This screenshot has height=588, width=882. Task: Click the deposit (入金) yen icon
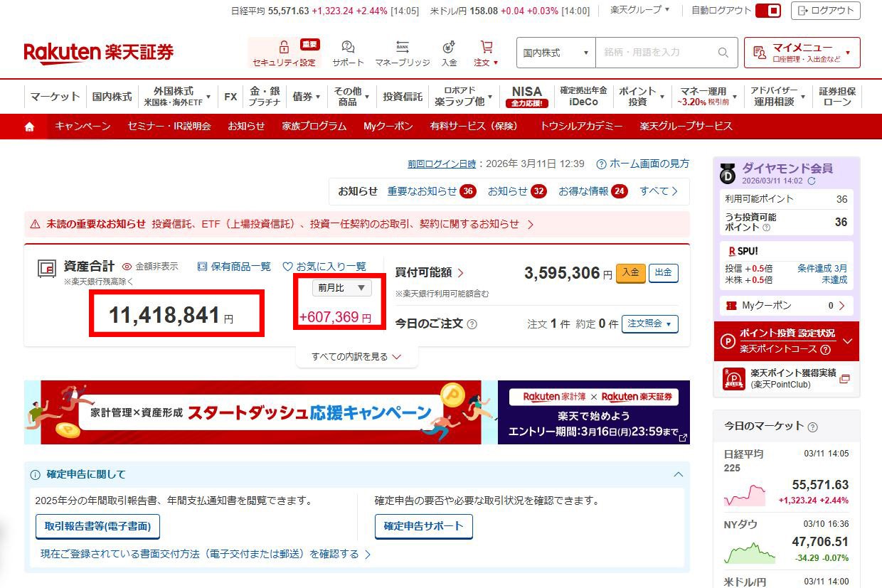(449, 48)
